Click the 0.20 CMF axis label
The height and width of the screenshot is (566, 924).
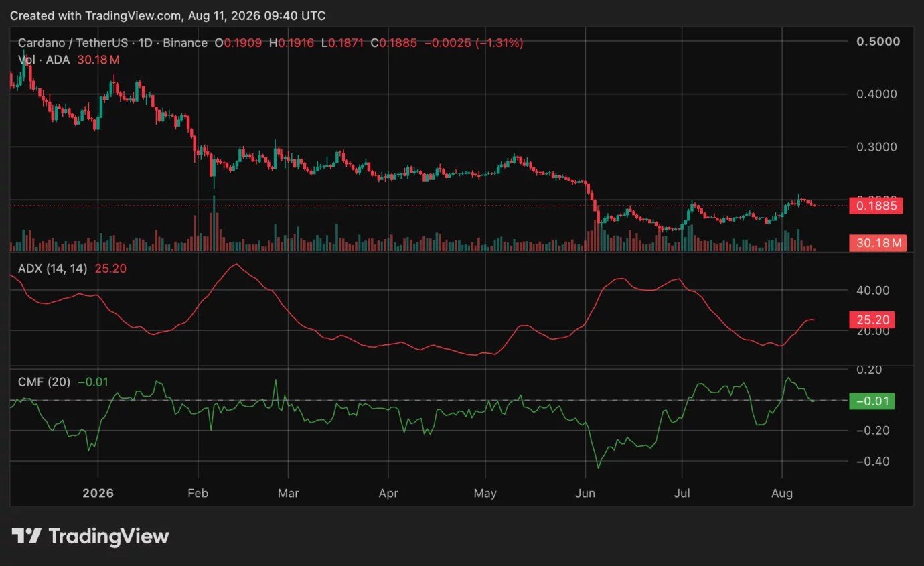[x=870, y=370]
